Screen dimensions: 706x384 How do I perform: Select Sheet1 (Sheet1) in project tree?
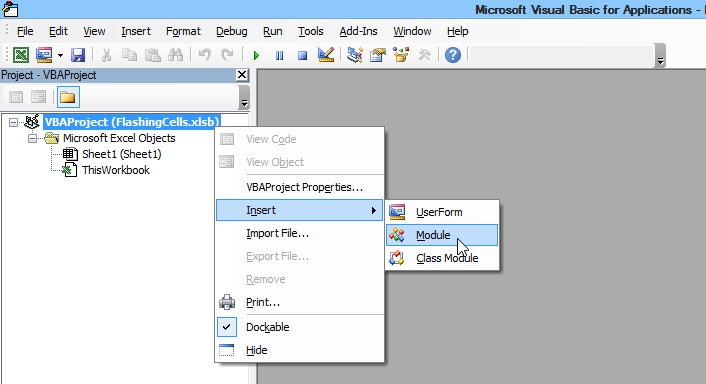[x=122, y=154]
